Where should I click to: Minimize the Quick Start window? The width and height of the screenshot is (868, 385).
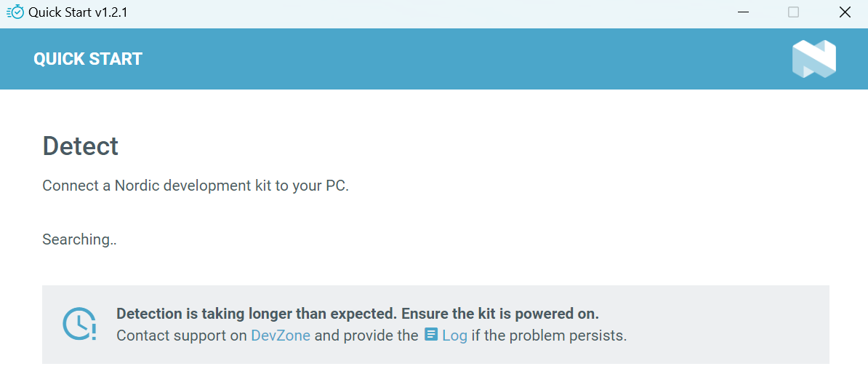pyautogui.click(x=744, y=12)
